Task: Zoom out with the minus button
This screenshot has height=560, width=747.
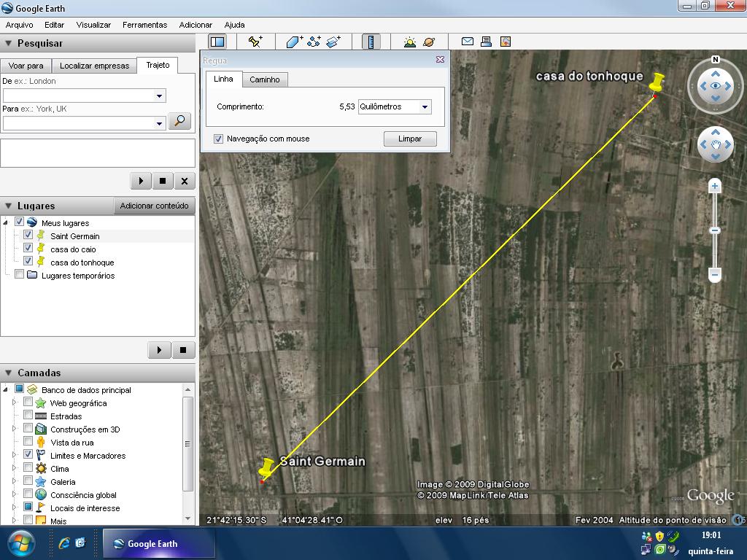Action: coord(715,274)
